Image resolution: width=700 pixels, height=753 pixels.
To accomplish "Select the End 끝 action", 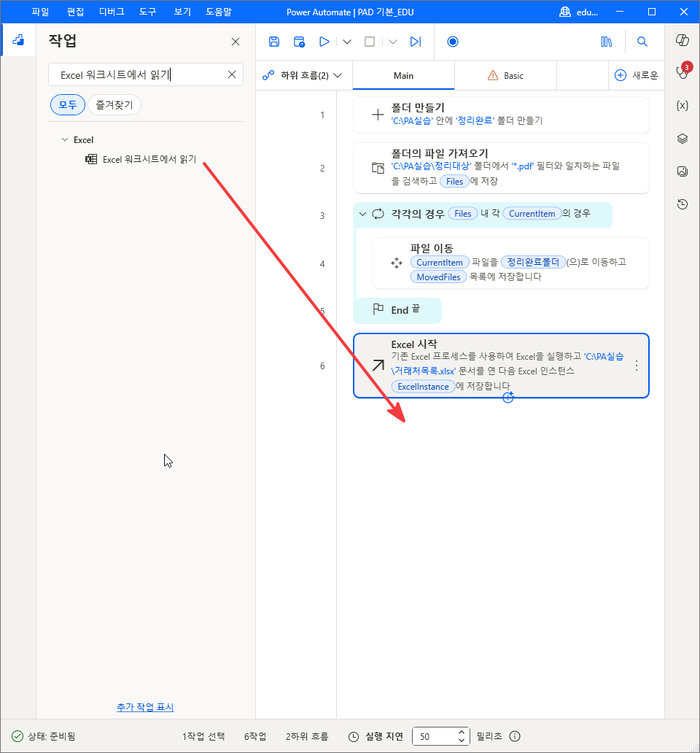I will pos(397,310).
